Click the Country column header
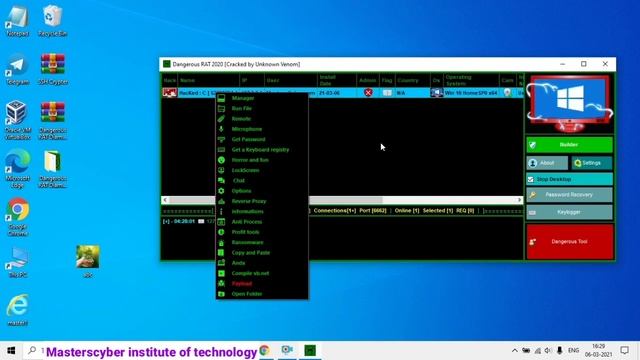 (412, 80)
